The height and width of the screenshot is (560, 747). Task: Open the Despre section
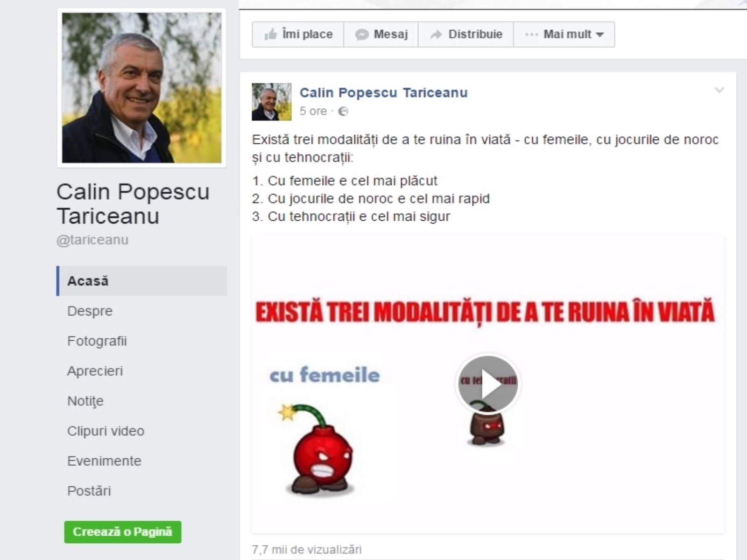(x=90, y=311)
